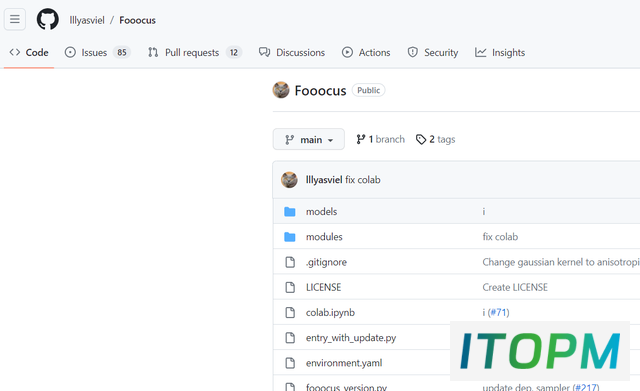
Task: Open 'update dep, sampler' commit message
Action: [526, 387]
